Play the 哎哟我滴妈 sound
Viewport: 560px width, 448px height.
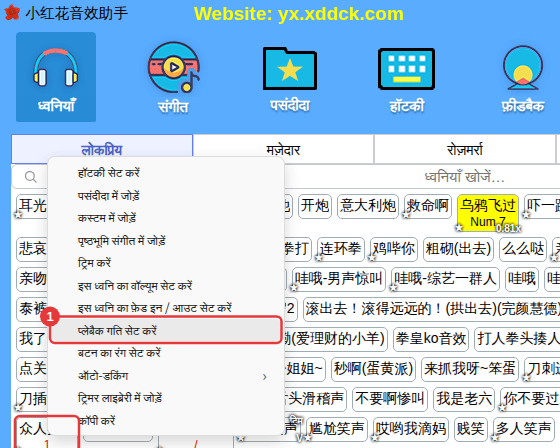[x=411, y=428]
